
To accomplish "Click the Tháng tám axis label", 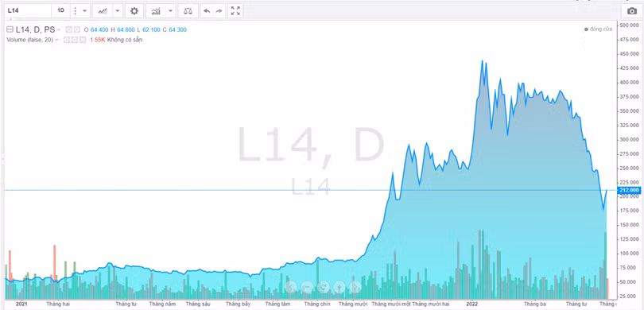I will click(x=277, y=304).
